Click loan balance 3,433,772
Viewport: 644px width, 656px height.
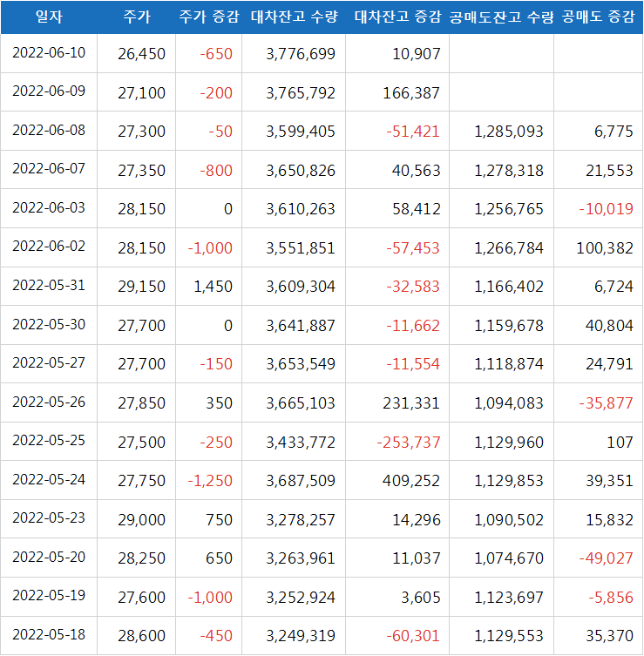tap(301, 443)
